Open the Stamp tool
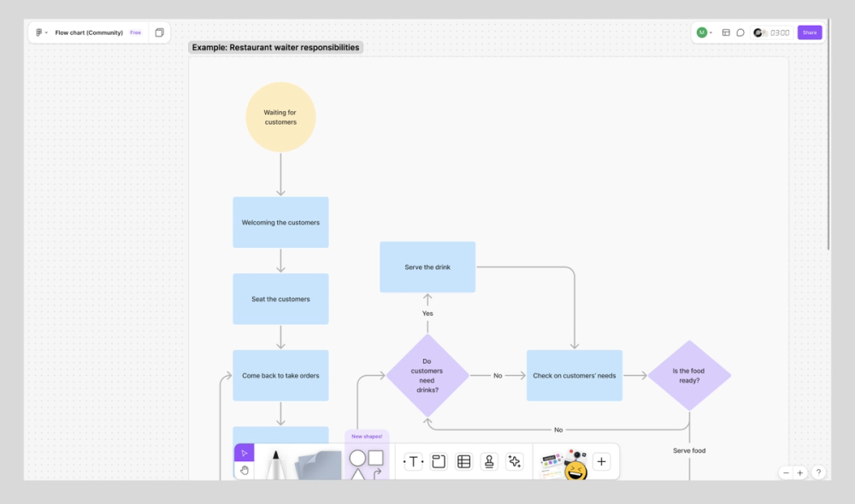Viewport: 855px width, 504px height. tap(488, 461)
